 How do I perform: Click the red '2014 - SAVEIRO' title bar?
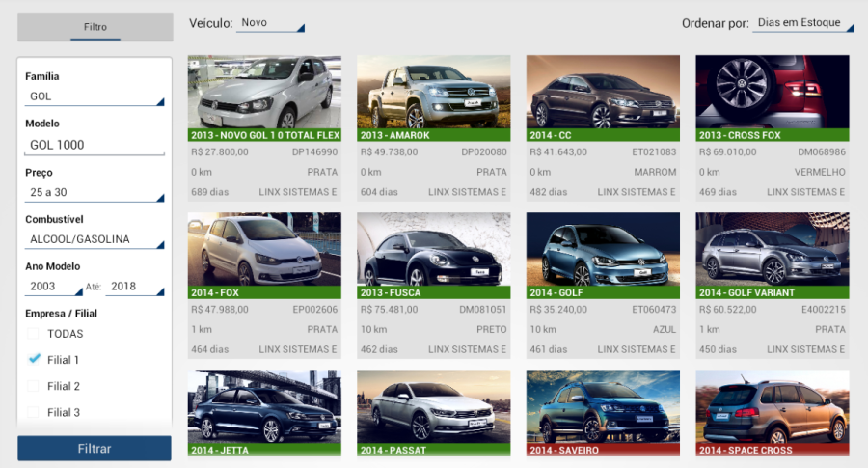[603, 451]
